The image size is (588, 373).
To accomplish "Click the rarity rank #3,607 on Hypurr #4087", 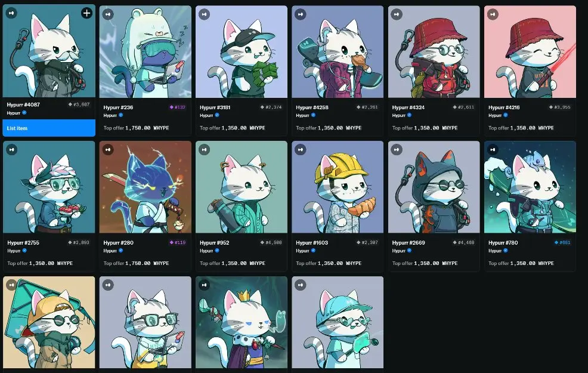I will click(x=81, y=104).
